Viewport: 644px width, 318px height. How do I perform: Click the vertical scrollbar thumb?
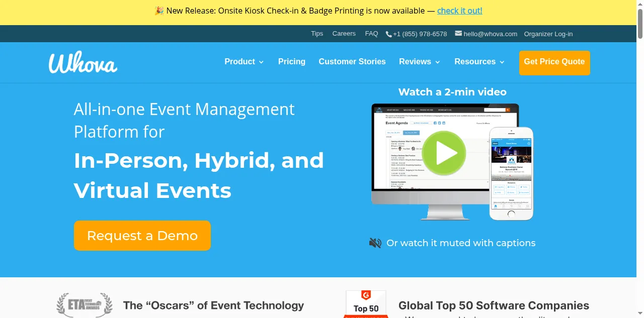pos(640,23)
